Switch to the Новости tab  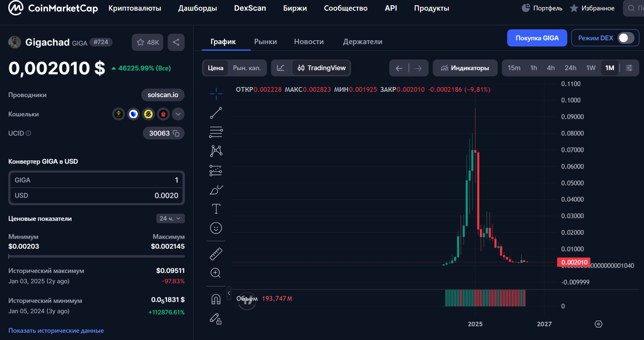(x=309, y=41)
